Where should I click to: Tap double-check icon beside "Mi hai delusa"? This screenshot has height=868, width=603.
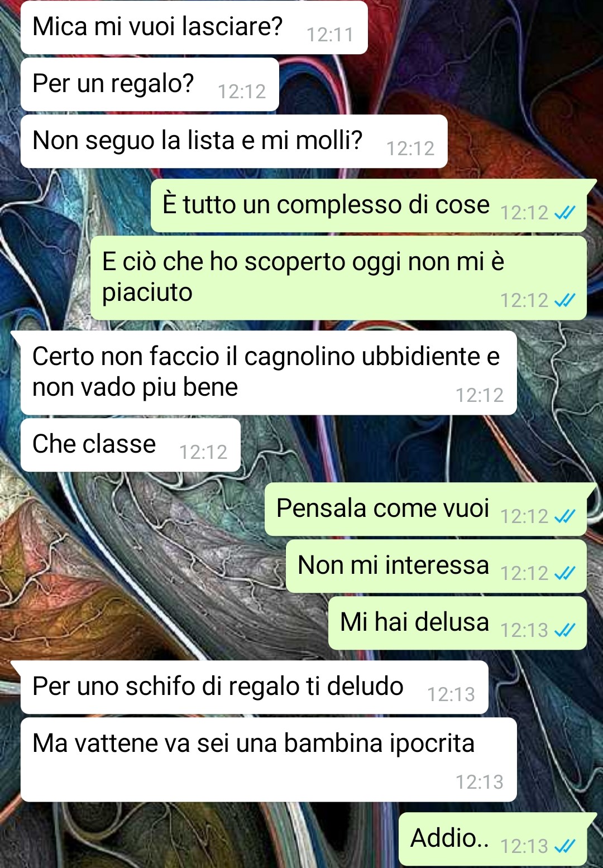564,630
